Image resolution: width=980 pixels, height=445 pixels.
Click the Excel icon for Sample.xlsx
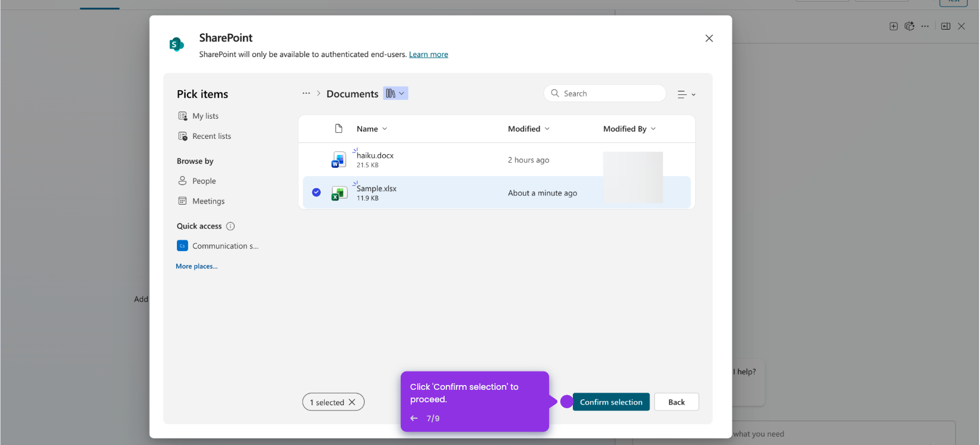339,193
